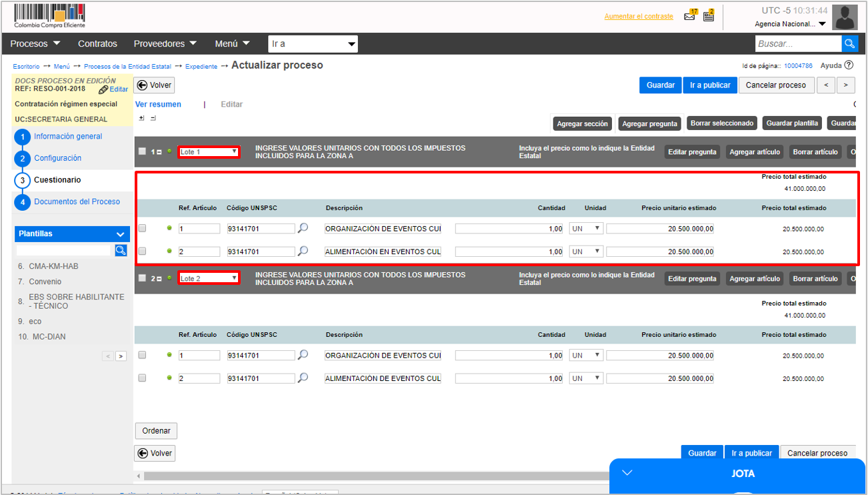Viewport: 868px width, 495px height.
Task: Tick the checkbox for Lote 1 article 2
Action: click(142, 252)
